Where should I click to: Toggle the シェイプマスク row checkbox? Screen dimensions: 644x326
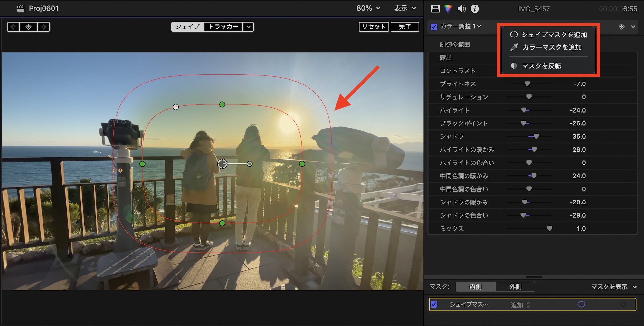(434, 304)
